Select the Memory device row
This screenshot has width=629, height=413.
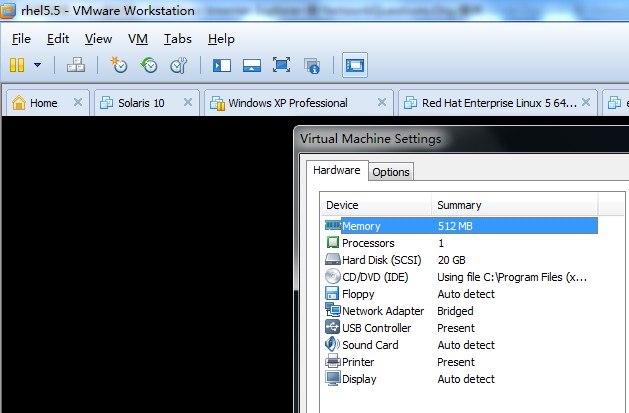pos(461,226)
